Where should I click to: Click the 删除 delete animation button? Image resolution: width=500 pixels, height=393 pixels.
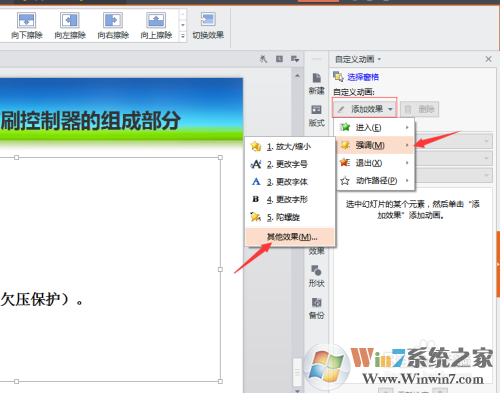coord(419,109)
